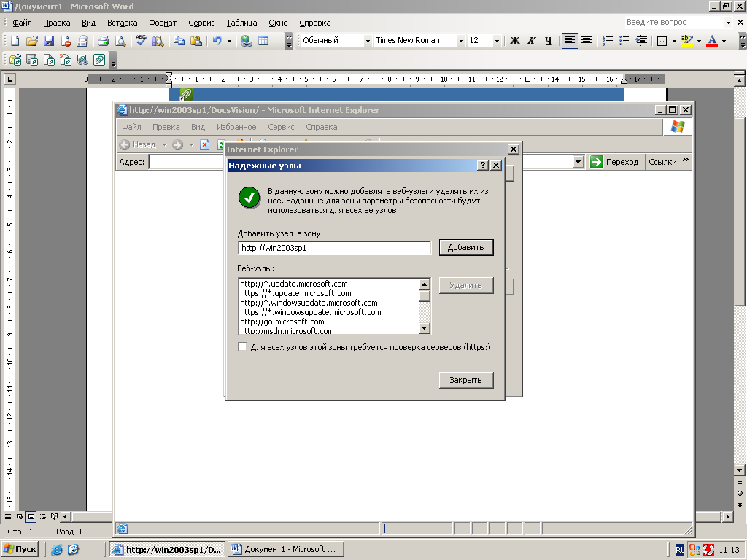Screen dimensions: 747x560
Task: Open the Файл menu in Word
Action: 22,23
